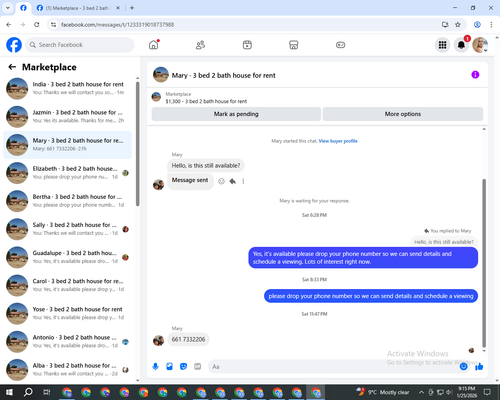Click the browser back arrow
Viewport: 500px width, 400px height.
coord(9,24)
